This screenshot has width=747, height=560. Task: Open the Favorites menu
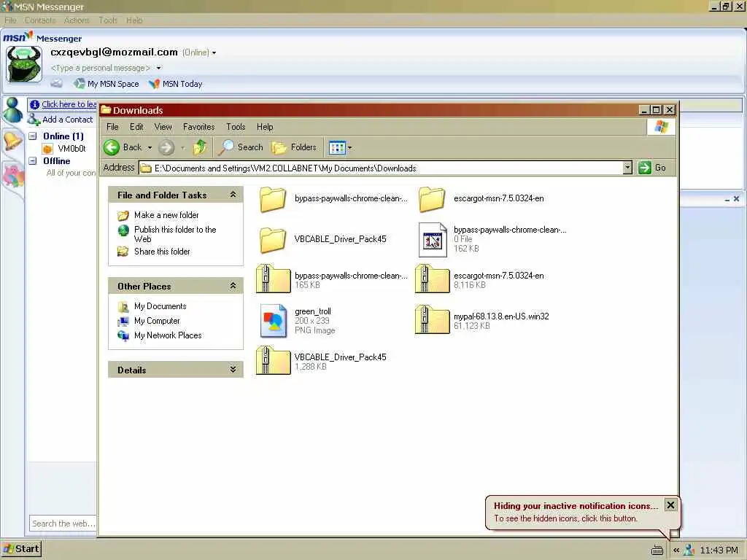click(x=198, y=127)
